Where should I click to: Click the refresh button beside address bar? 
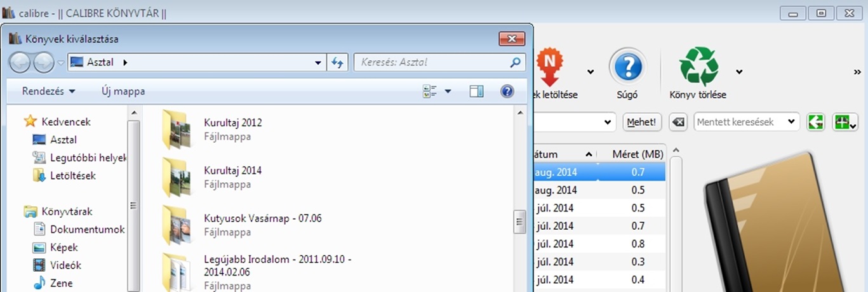coord(337,62)
